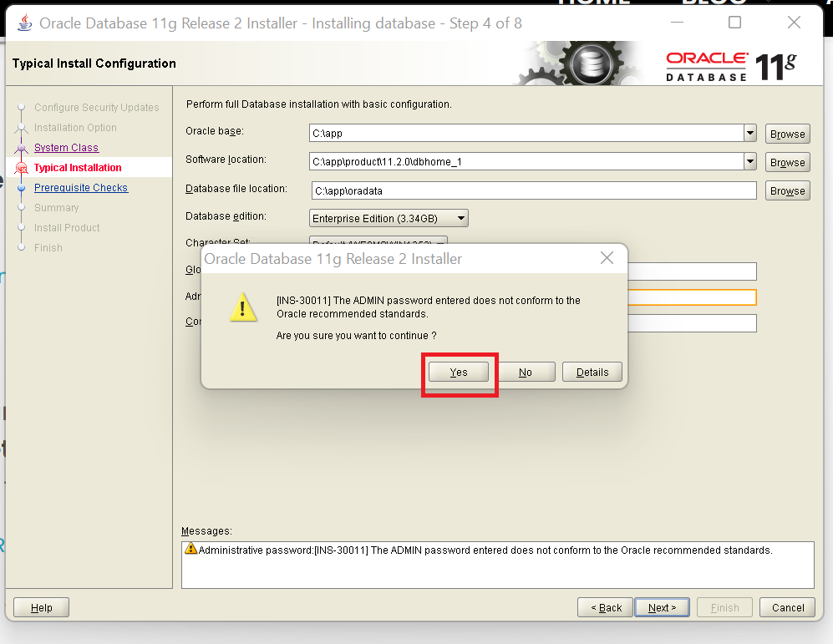Browse for Database file location
This screenshot has height=644, width=833.
(x=787, y=190)
